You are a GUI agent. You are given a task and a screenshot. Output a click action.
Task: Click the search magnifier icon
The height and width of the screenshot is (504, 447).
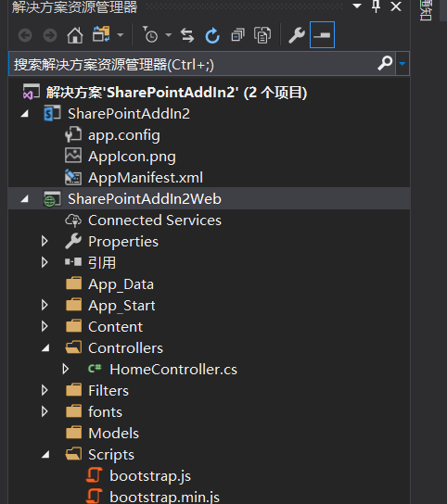click(x=385, y=63)
